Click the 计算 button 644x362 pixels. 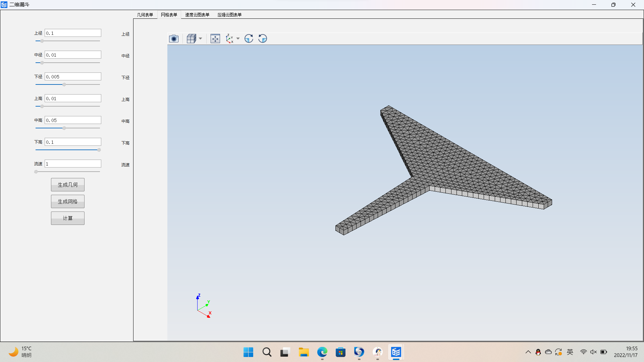tap(68, 218)
